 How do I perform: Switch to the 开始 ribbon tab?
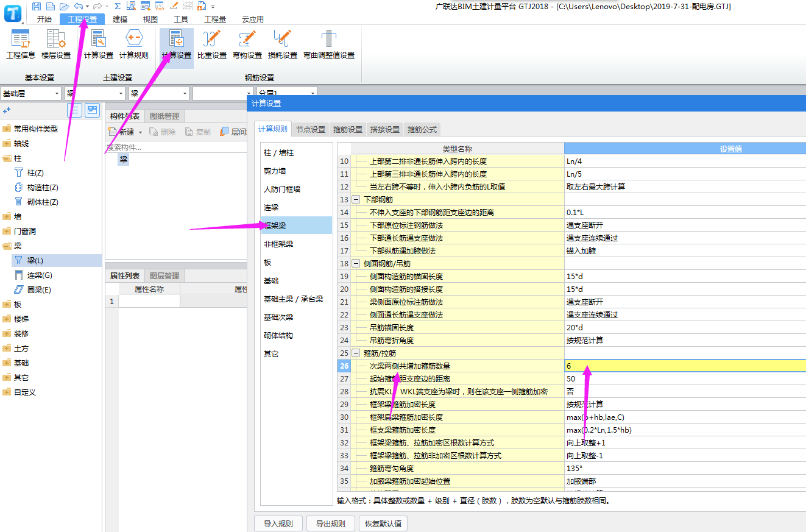tap(44, 19)
